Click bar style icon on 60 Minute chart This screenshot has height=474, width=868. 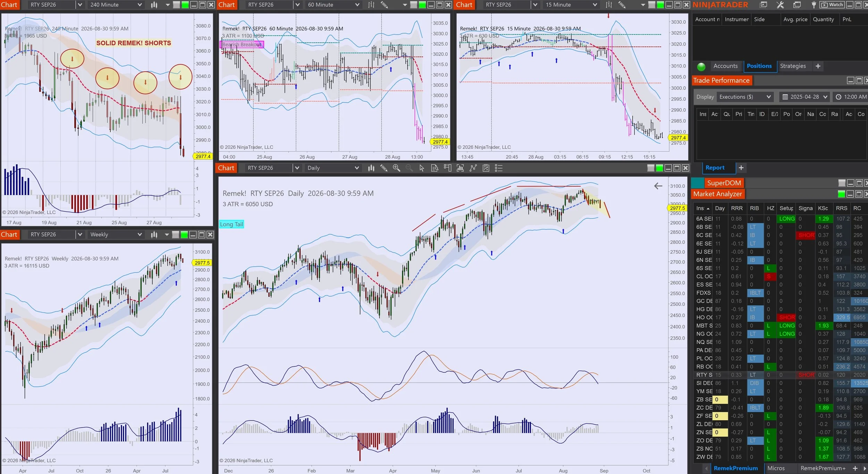pyautogui.click(x=371, y=5)
